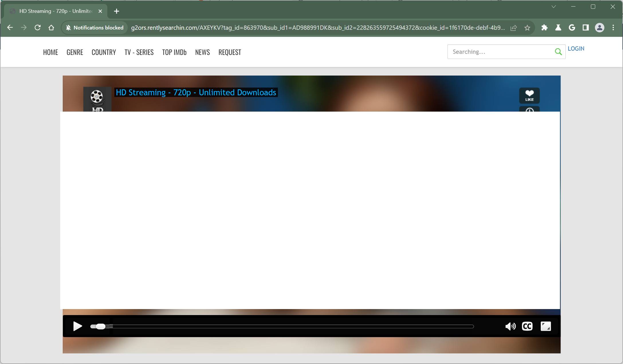This screenshot has height=364, width=623.
Task: Open TV - SERIES navigation item
Action: 139,52
